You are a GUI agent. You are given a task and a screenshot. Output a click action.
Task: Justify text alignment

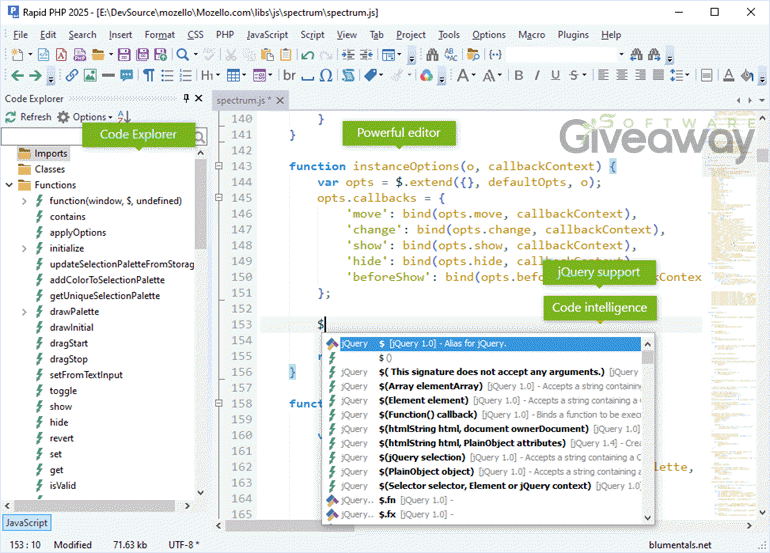click(658, 76)
